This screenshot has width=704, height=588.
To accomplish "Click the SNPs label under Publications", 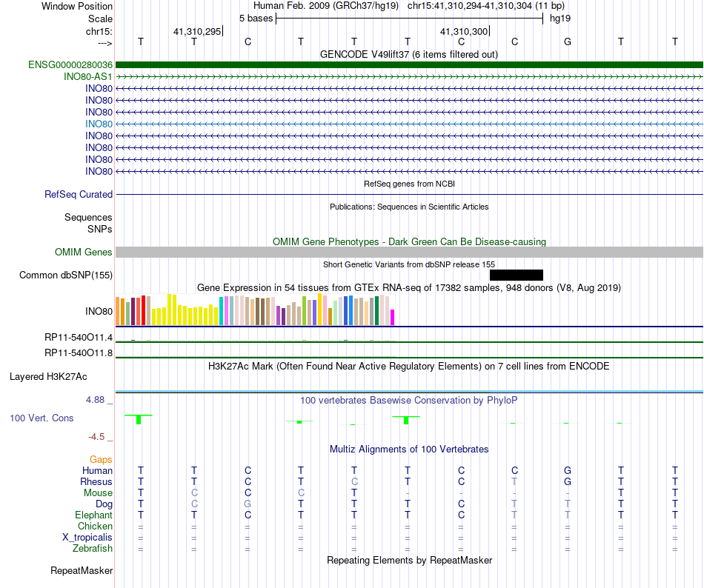I will (x=100, y=229).
